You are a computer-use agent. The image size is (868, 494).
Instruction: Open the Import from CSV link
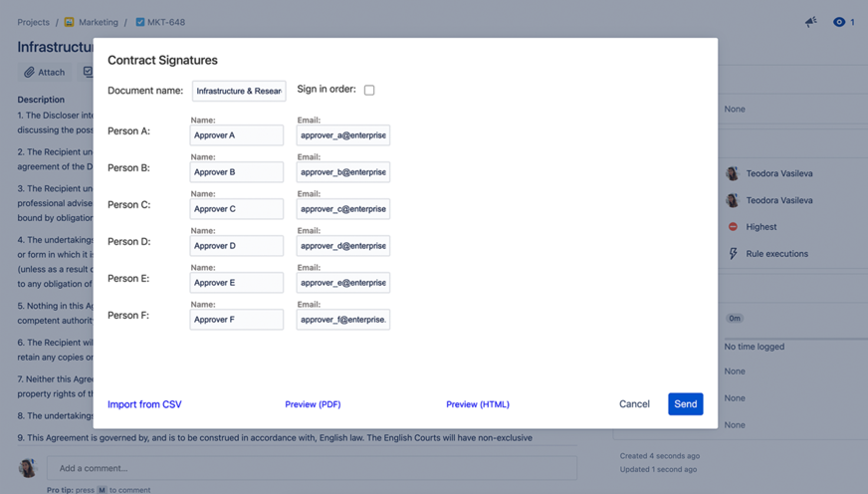coord(144,404)
